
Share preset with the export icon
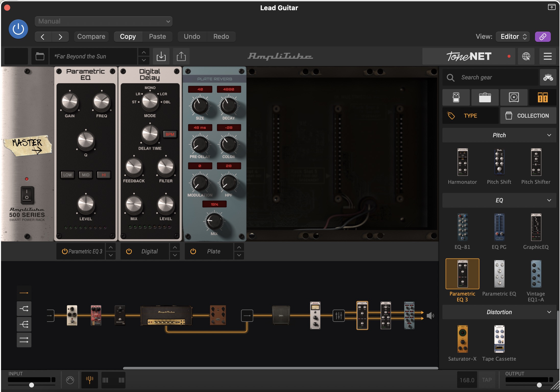181,56
